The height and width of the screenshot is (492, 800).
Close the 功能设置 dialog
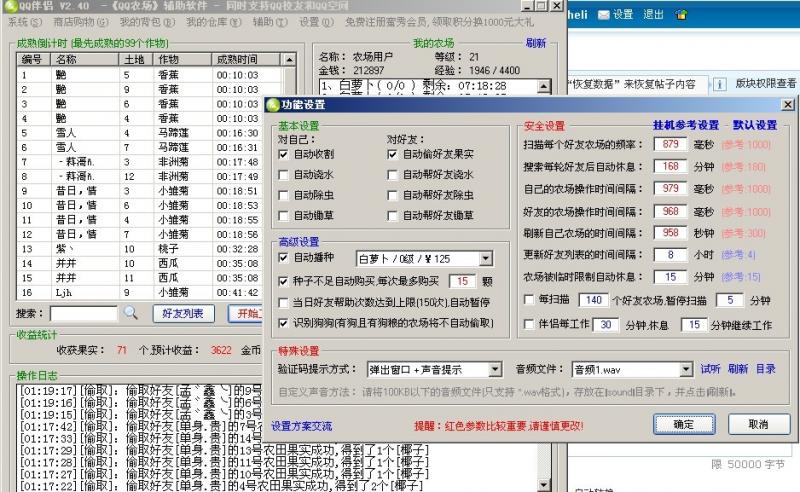(x=788, y=105)
